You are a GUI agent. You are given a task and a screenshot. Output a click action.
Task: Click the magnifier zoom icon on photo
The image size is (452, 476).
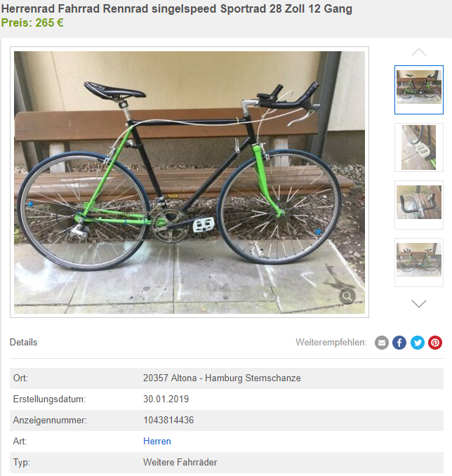click(347, 296)
